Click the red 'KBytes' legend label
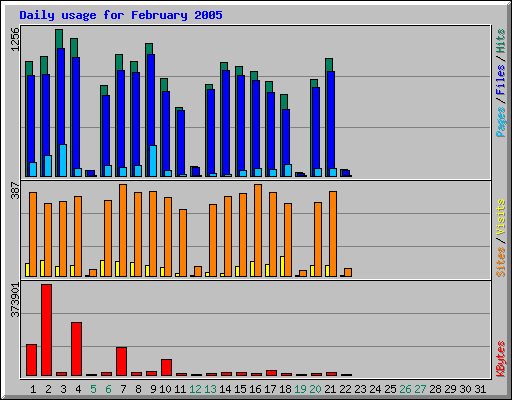 [x=501, y=359]
